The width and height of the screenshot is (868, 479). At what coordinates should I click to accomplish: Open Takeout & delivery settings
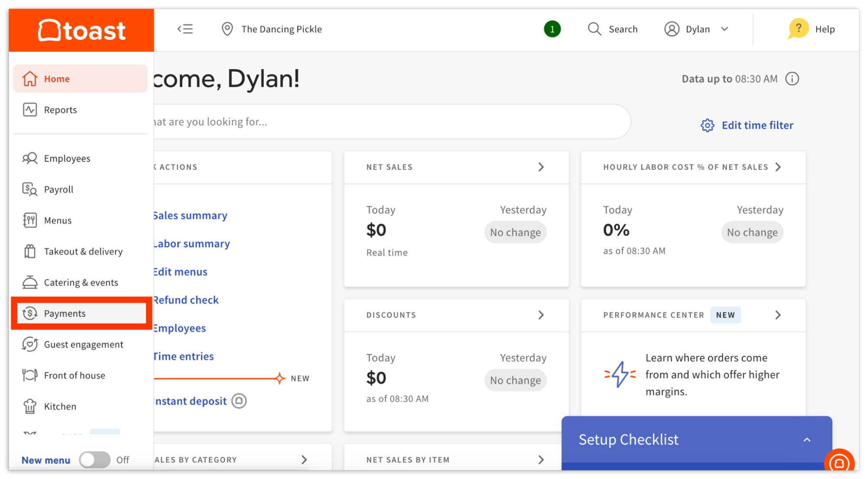point(83,251)
